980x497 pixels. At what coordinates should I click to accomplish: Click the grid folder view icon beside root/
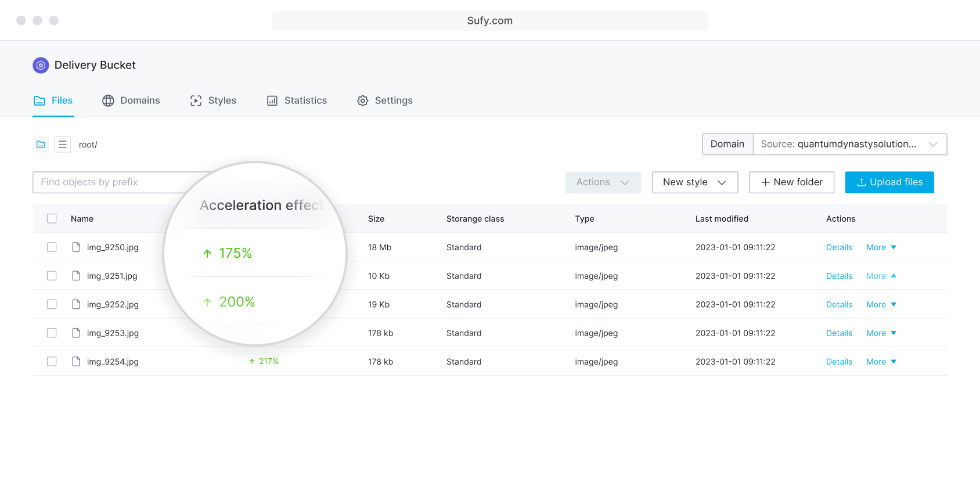coord(41,144)
